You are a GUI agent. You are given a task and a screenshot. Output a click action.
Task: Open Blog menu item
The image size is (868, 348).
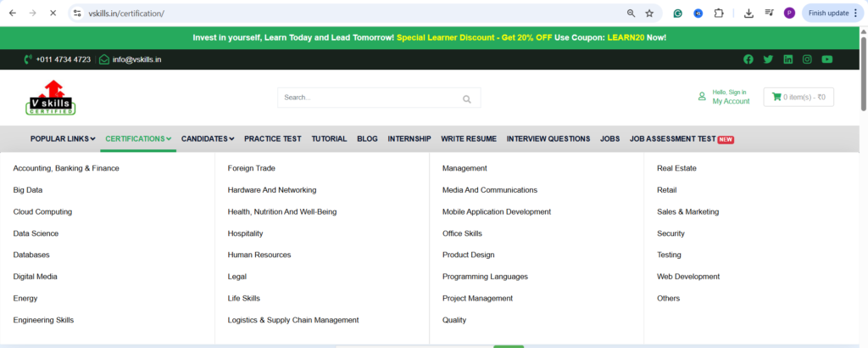(x=367, y=139)
